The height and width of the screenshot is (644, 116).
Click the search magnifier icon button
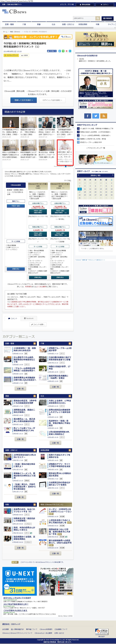coord(98,18)
